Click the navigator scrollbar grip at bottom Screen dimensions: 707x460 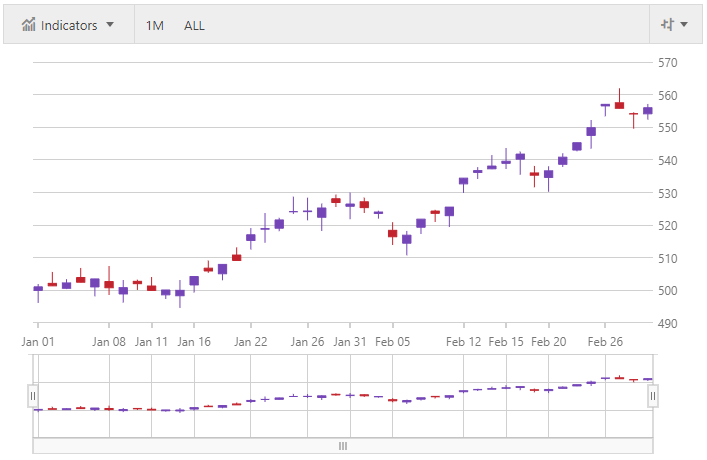coord(343,446)
